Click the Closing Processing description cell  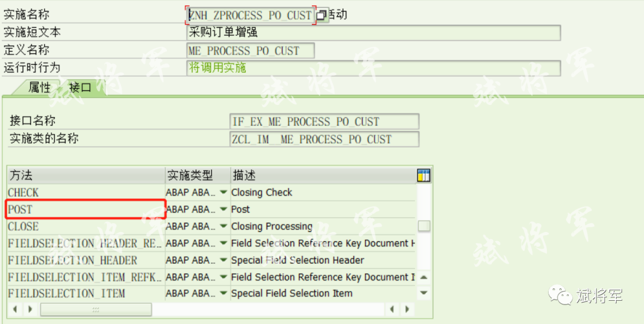pyautogui.click(x=323, y=226)
